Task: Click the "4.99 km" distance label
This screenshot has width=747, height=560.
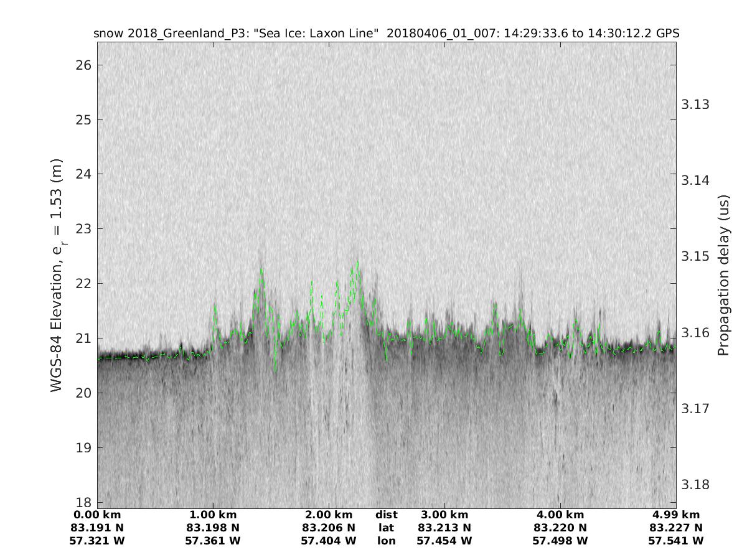Action: tap(675, 515)
